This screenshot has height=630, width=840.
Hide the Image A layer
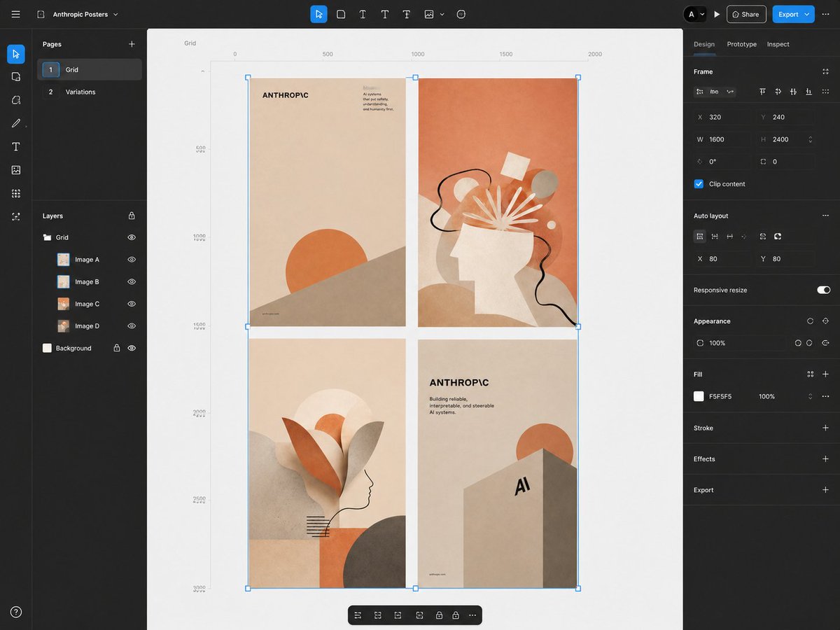pyautogui.click(x=132, y=260)
